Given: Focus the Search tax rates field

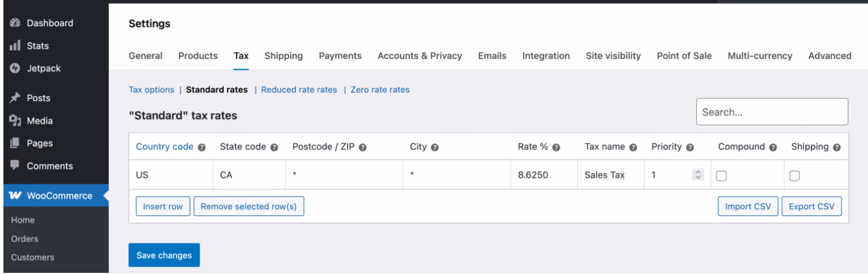Looking at the screenshot, I should tap(772, 112).
